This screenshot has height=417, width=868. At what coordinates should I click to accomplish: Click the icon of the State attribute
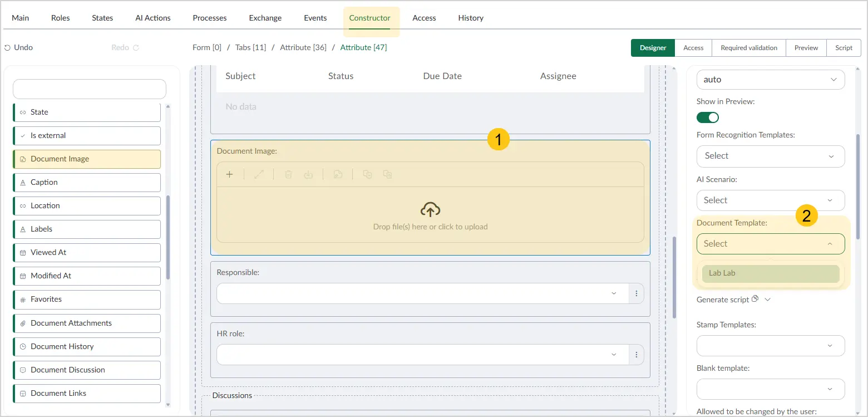point(23,112)
